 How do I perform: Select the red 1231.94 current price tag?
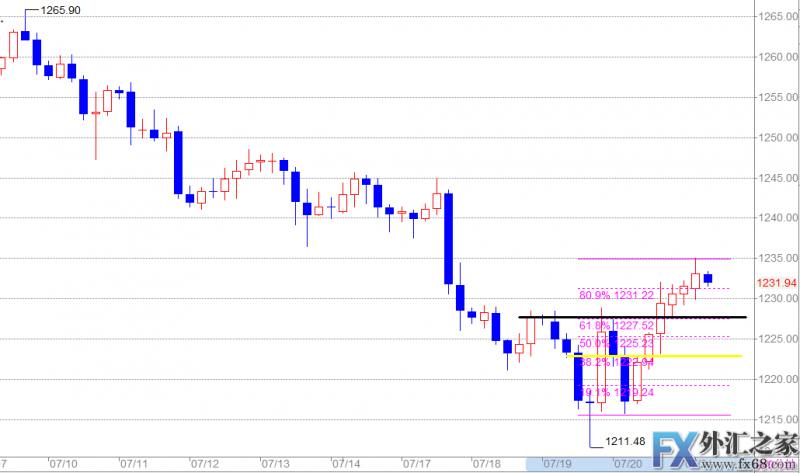777,283
